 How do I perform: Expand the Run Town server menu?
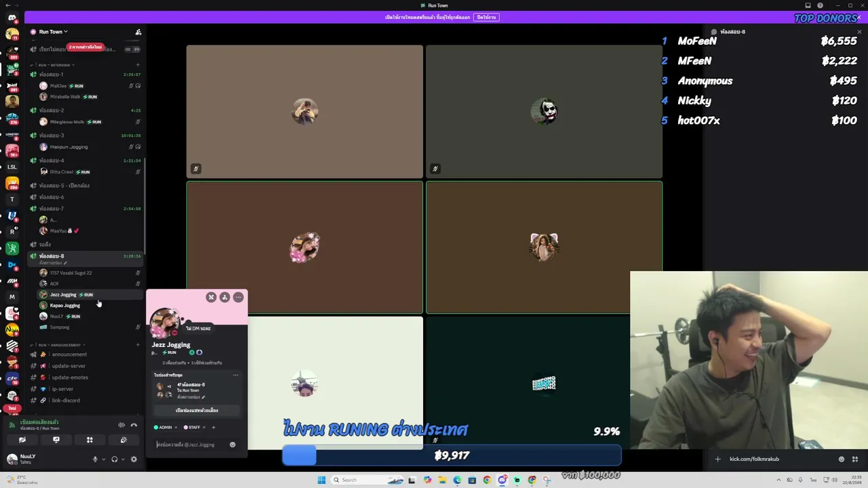coord(53,32)
